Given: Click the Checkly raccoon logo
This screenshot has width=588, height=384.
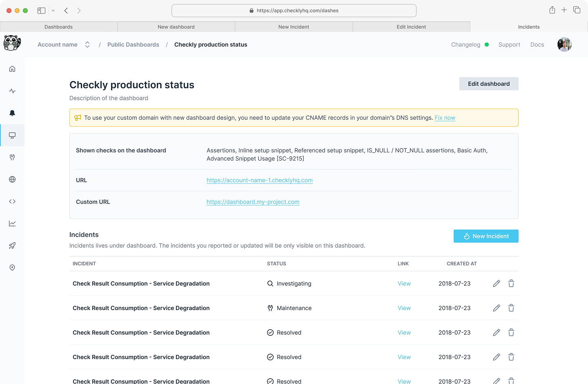Looking at the screenshot, I should (12, 43).
